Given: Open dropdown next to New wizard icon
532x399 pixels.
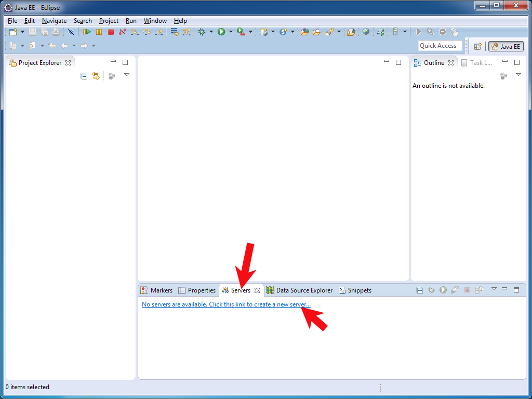Looking at the screenshot, I should point(22,32).
